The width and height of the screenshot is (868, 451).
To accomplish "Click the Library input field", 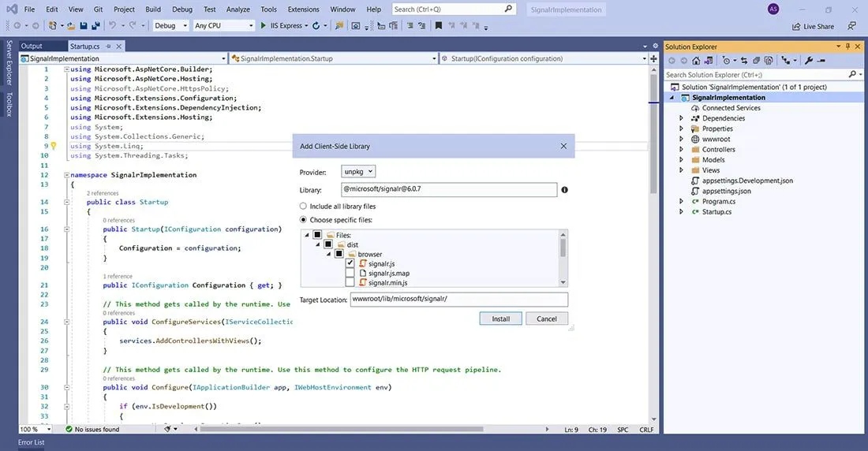I will click(x=449, y=189).
